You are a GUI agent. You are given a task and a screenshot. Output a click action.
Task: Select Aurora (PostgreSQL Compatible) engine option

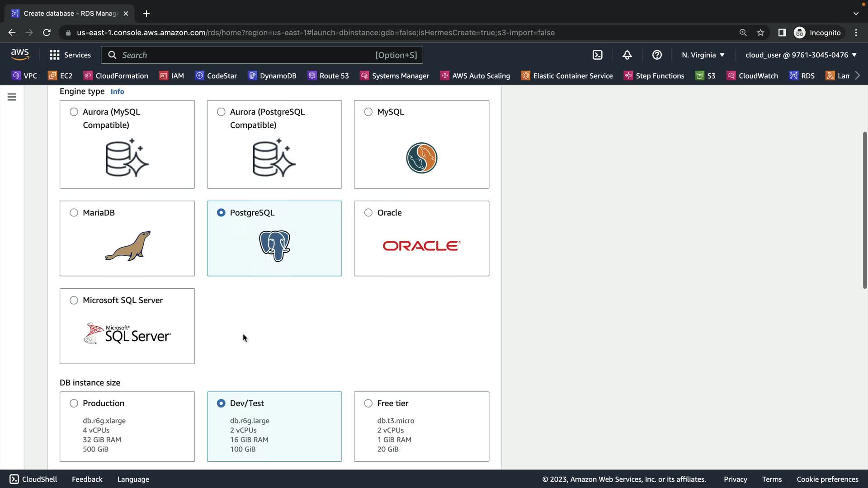pyautogui.click(x=221, y=112)
